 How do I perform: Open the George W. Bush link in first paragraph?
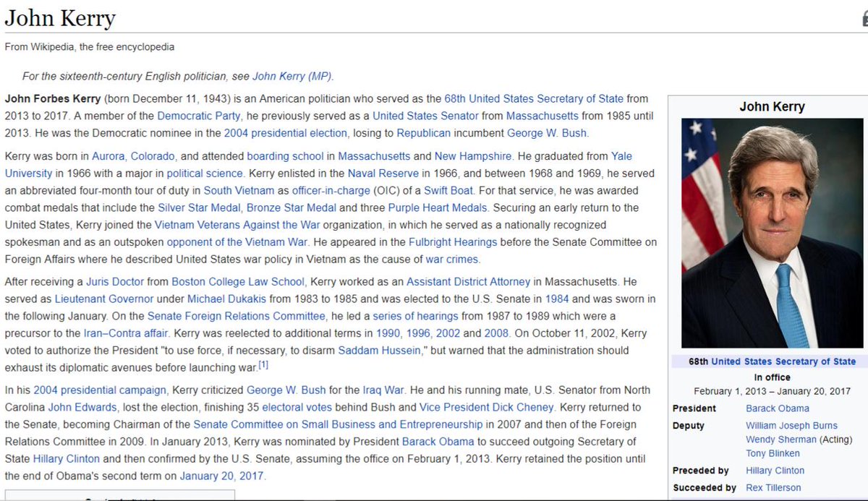547,133
